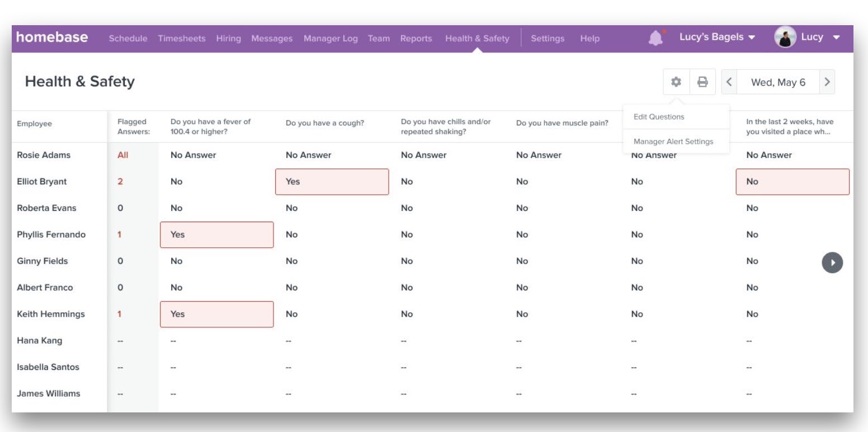Click the notification bell icon

[655, 38]
